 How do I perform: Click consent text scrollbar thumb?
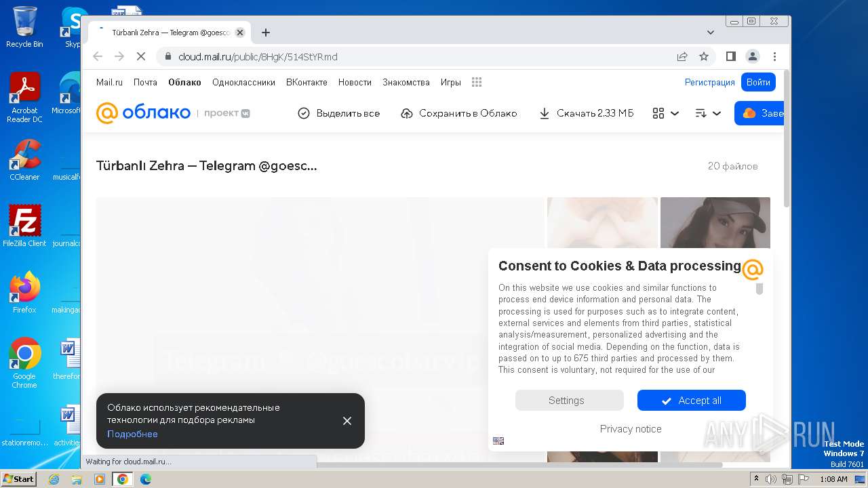tap(759, 289)
